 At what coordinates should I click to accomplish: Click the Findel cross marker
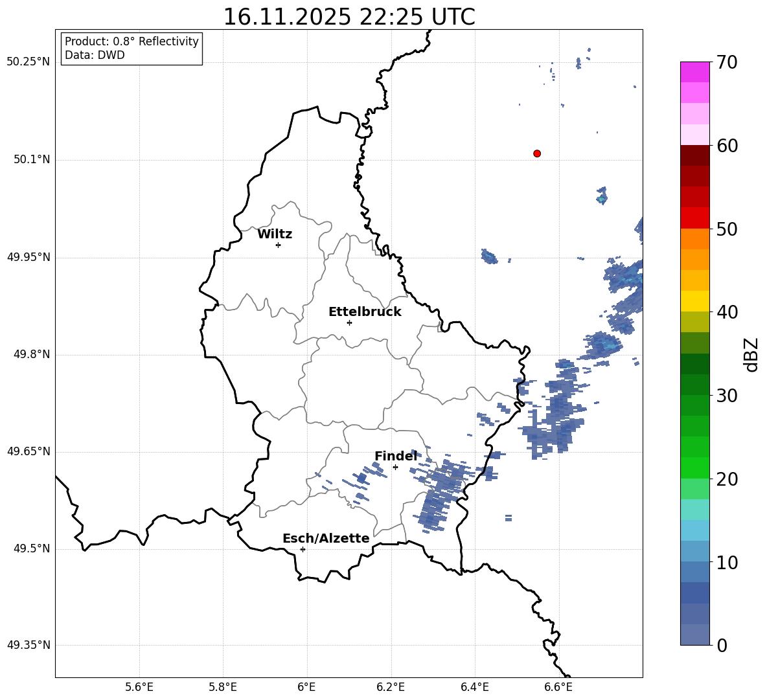(395, 468)
